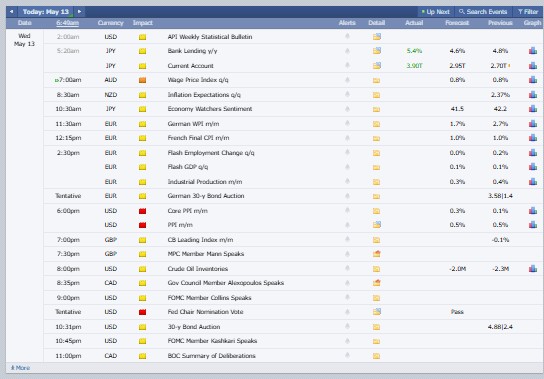Image resolution: width=544 pixels, height=379 pixels.
Task: Toggle alert bell for Fed Chair Nomination Vote
Action: point(347,312)
